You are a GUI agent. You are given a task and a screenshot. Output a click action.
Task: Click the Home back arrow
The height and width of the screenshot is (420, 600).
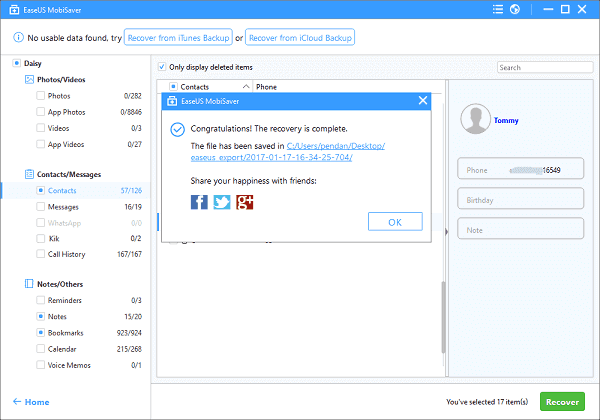[17, 402]
